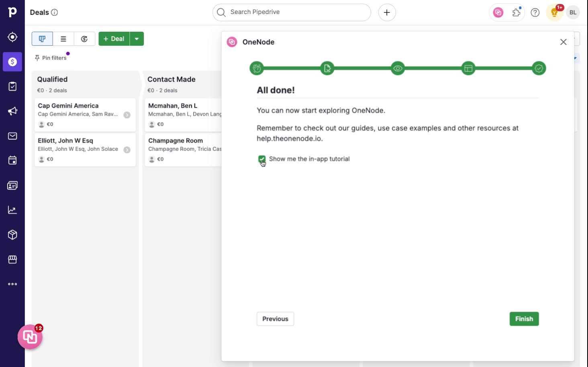The width and height of the screenshot is (588, 367).
Task: Open the More dots sidebar menu
Action: [12, 284]
